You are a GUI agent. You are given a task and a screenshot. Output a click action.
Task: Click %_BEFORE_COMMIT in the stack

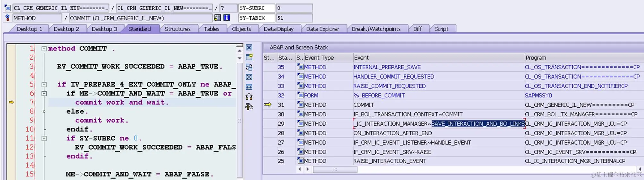pyautogui.click(x=379, y=95)
